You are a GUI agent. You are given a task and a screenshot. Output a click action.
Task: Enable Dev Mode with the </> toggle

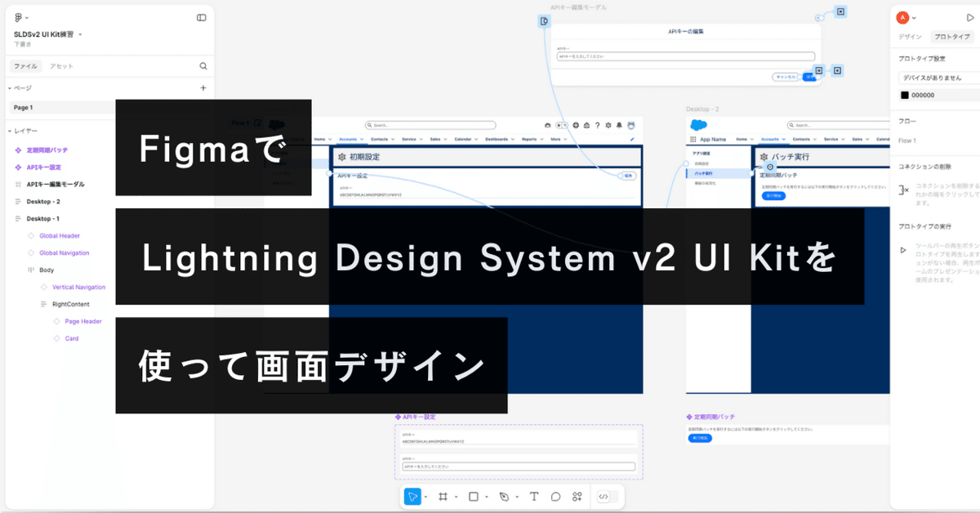click(x=603, y=496)
